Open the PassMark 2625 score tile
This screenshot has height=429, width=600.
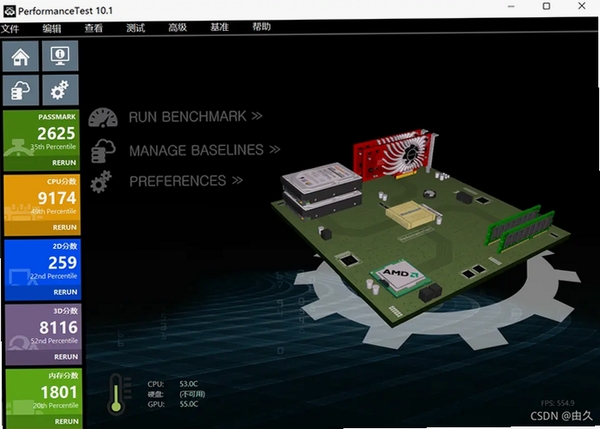point(41,140)
